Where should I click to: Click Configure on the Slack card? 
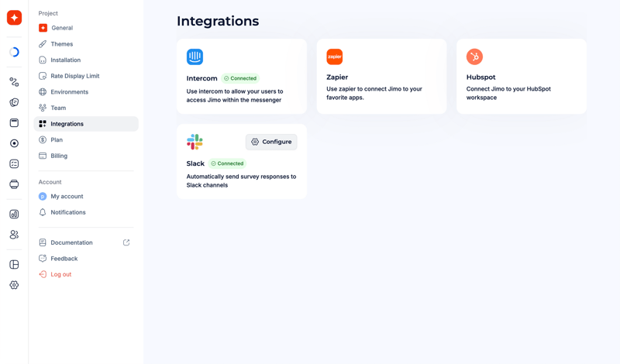coord(271,142)
